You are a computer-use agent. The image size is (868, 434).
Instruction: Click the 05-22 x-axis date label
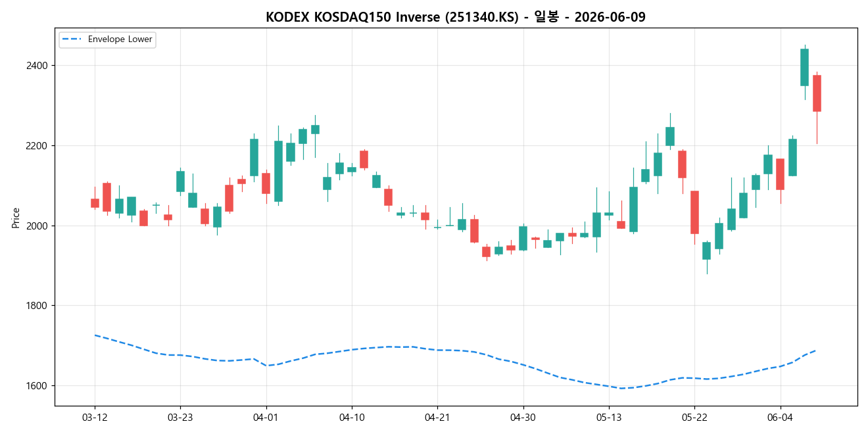tap(694, 418)
